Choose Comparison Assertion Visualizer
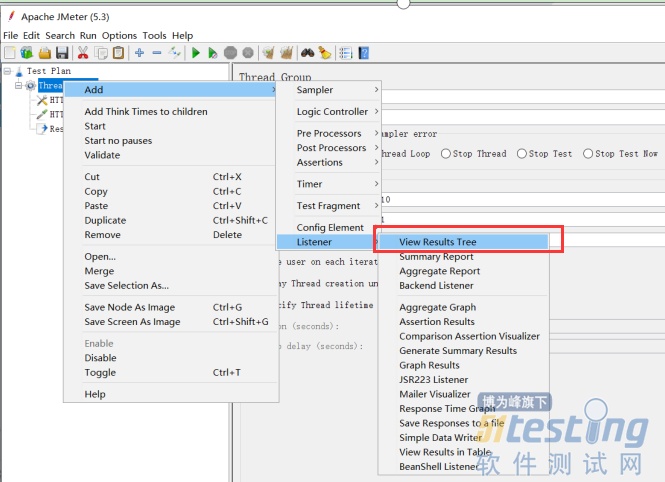The width and height of the screenshot is (665, 482). pos(464,336)
